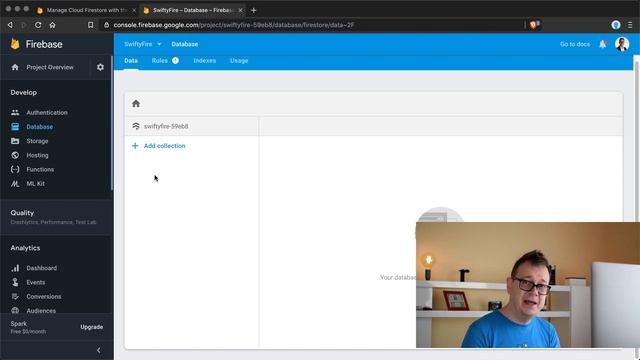
Task: Click the Rules tab alert badge
Action: pyautogui.click(x=175, y=60)
